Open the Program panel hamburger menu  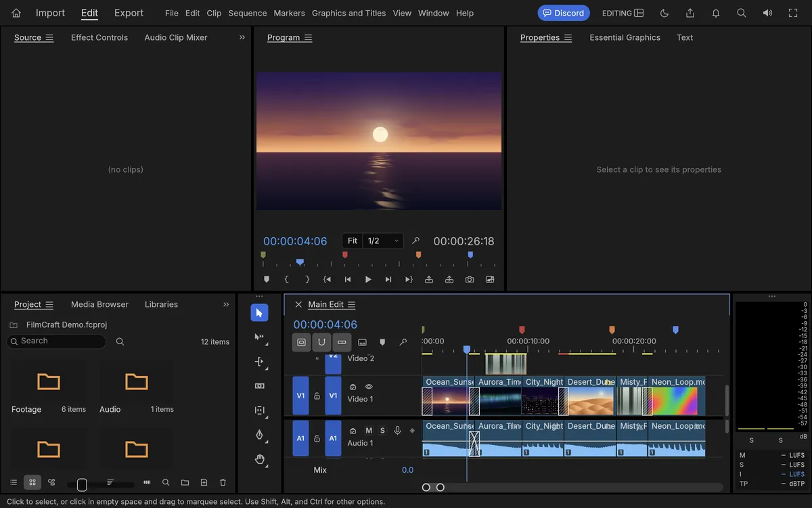(309, 37)
